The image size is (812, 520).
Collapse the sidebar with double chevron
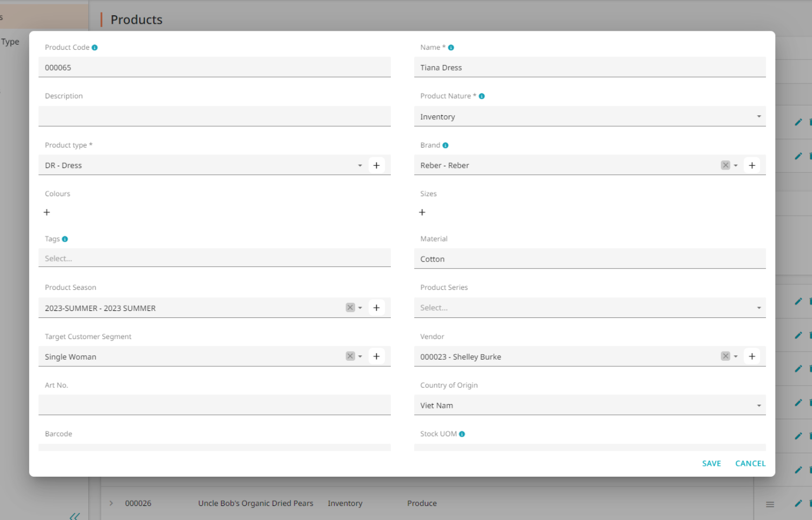tap(75, 516)
